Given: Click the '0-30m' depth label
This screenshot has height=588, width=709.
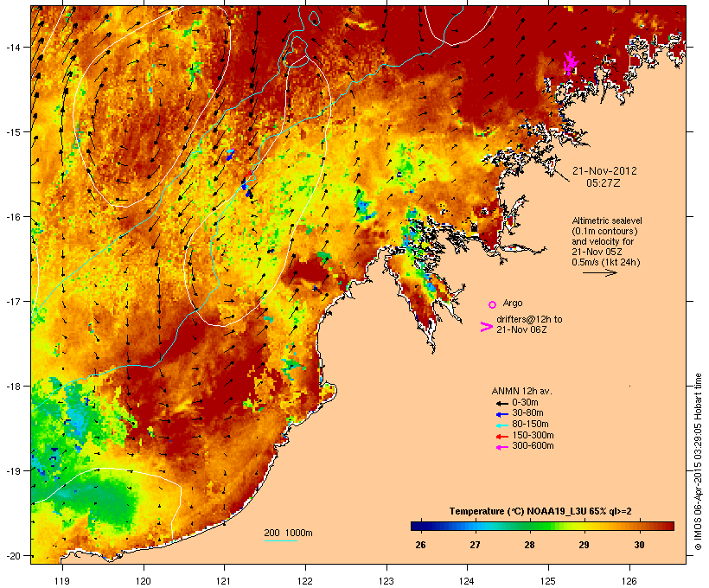Looking at the screenshot, I should pyautogui.click(x=525, y=403).
